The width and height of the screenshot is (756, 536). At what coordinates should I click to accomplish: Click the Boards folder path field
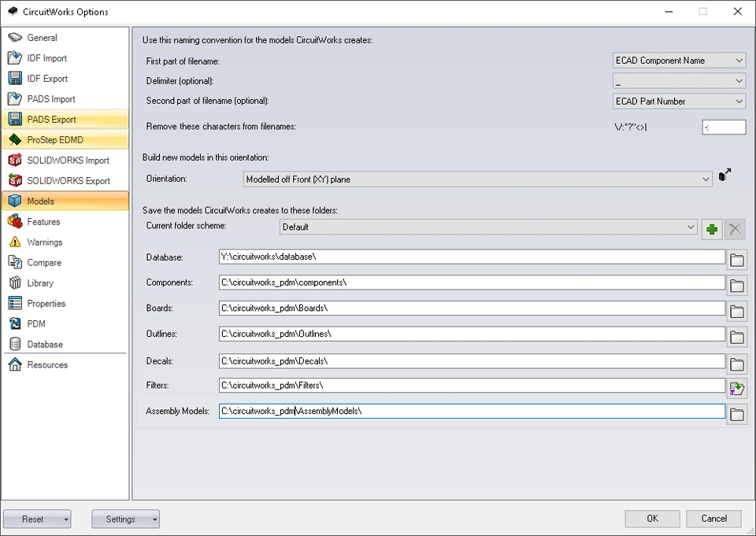pyautogui.click(x=471, y=309)
